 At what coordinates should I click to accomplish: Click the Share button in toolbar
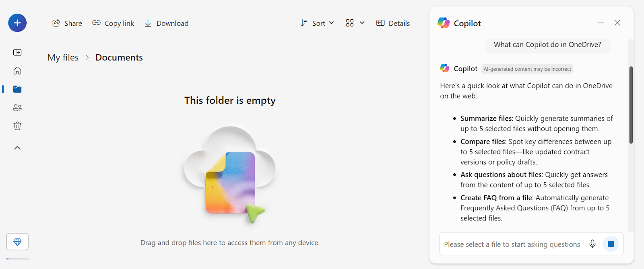(x=67, y=23)
